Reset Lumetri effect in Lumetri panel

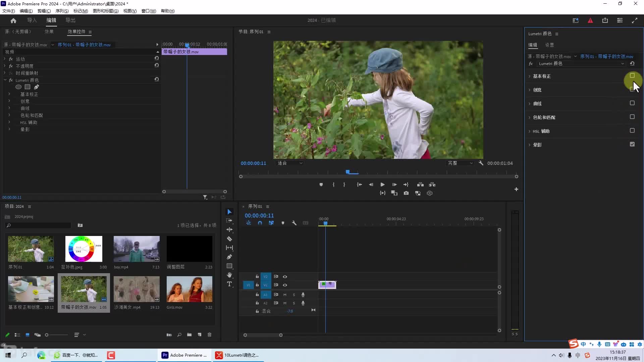(x=632, y=64)
